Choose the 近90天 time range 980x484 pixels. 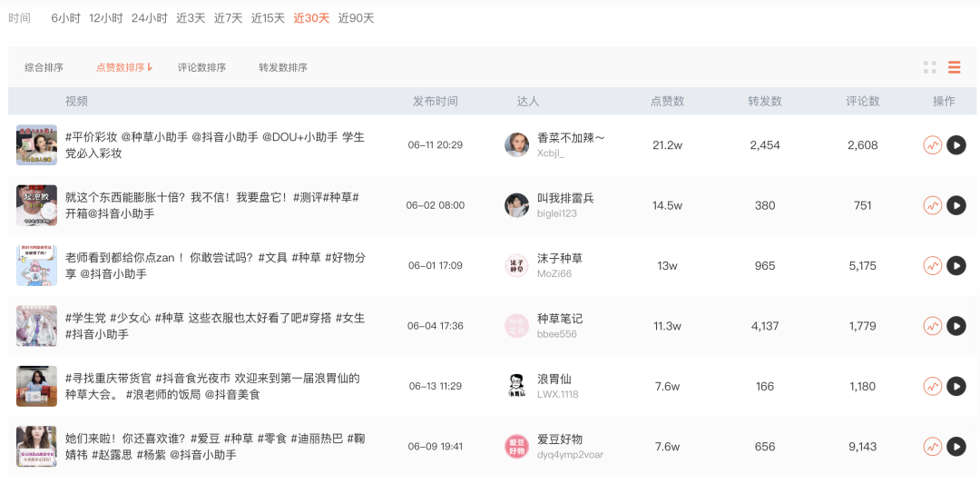tap(357, 18)
